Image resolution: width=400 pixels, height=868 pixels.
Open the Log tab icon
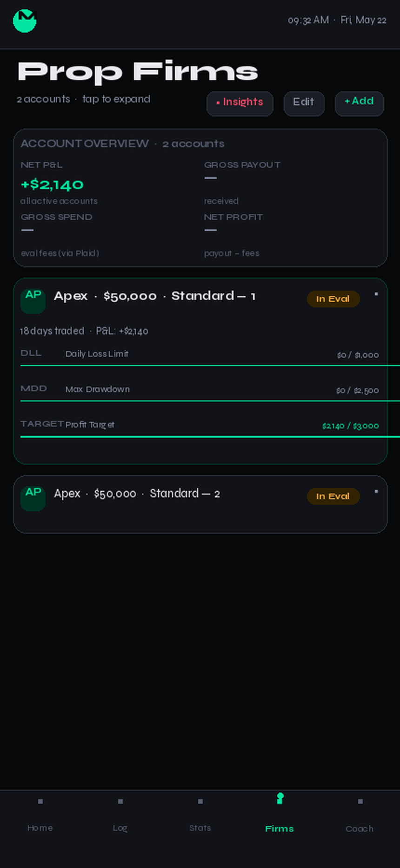[120, 801]
